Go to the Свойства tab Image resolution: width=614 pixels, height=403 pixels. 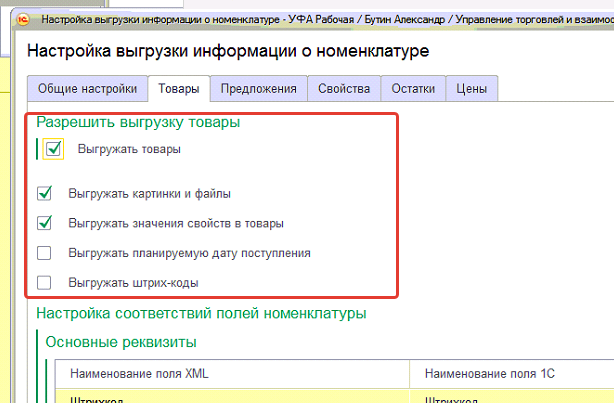click(343, 89)
